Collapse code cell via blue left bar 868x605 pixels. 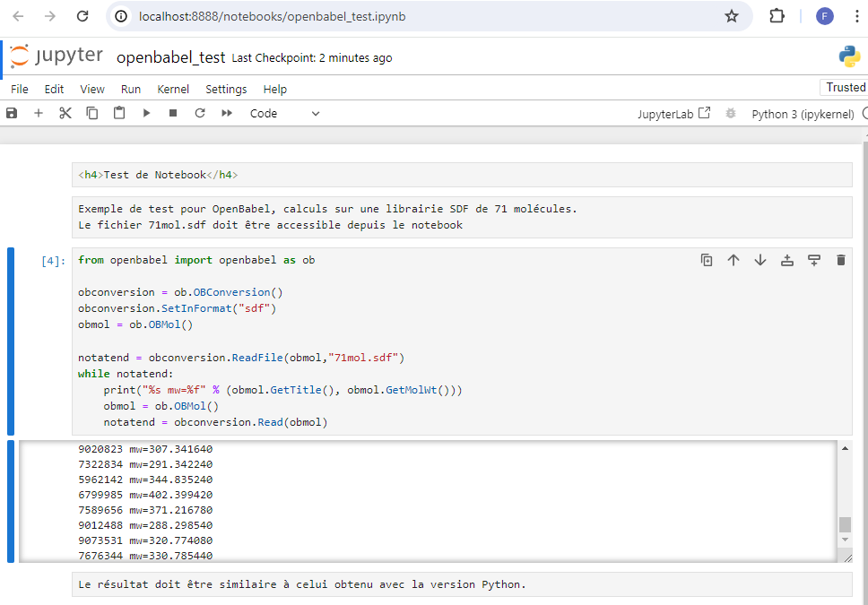click(x=11, y=341)
